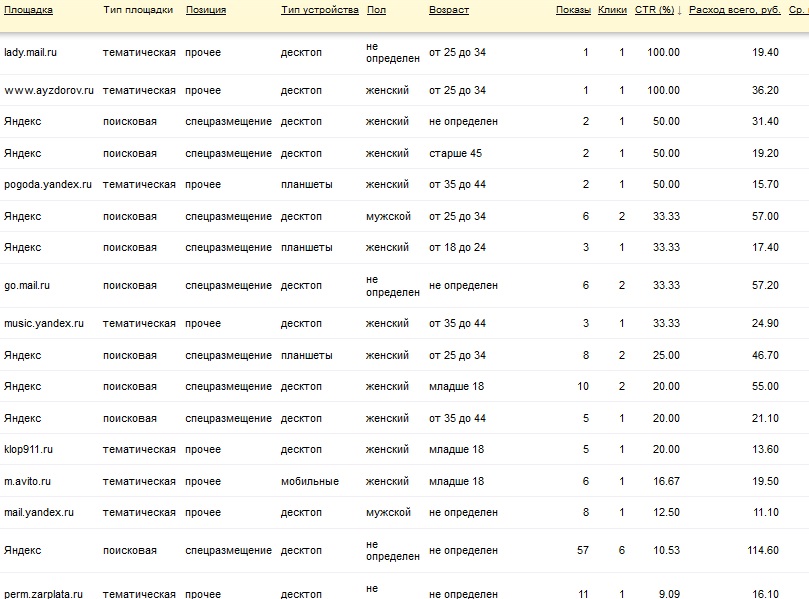This screenshot has height=599, width=809.
Task: Sort by CTR (%) column header
Action: tap(654, 10)
